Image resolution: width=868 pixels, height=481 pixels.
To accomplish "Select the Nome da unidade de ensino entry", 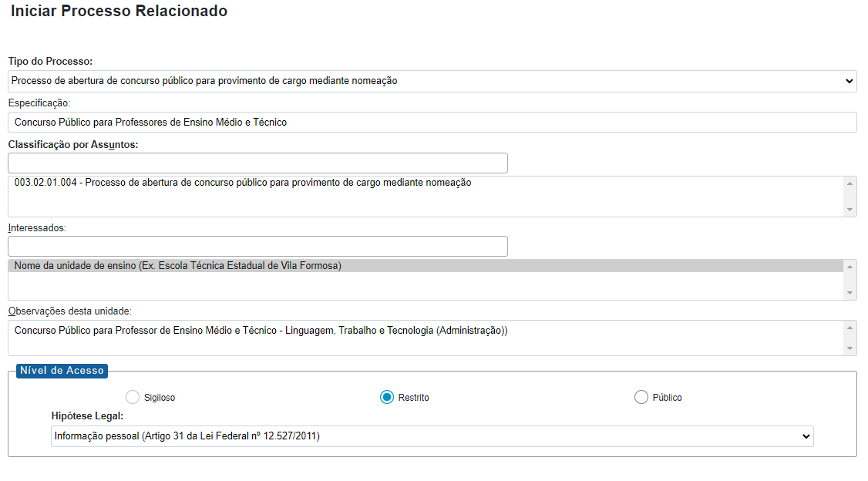I will (178, 266).
